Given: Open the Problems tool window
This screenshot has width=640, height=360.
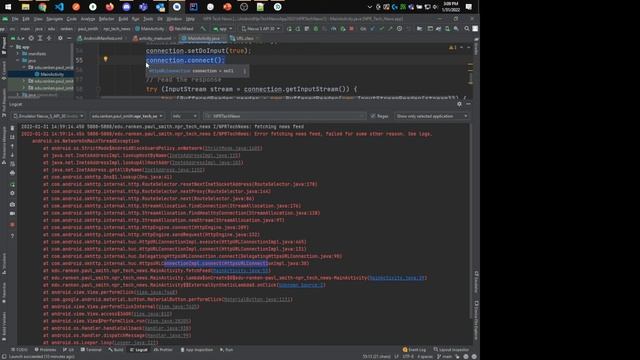Looking at the screenshot, I should (45, 350).
